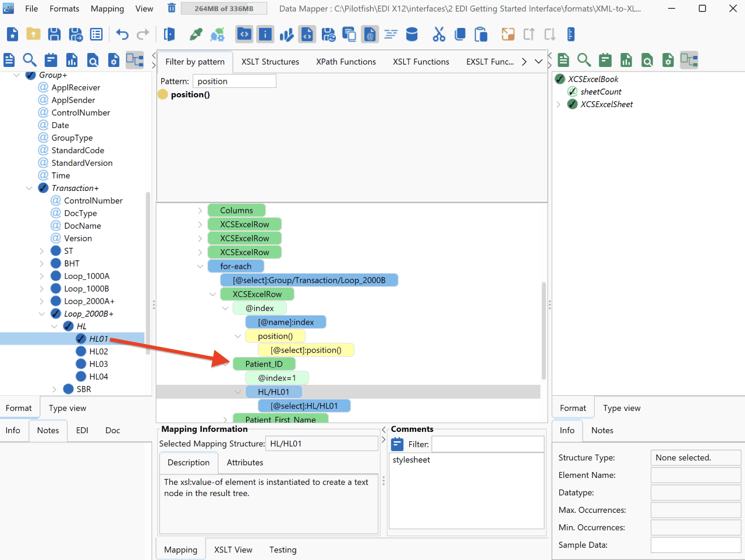Open the Mapping menu
Screen dimensions: 745x560
point(107,8)
